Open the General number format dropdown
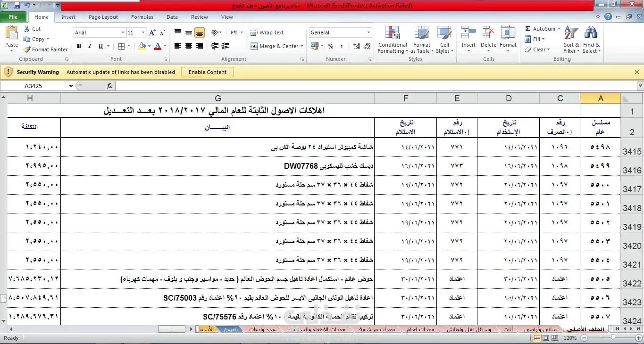 click(368, 33)
